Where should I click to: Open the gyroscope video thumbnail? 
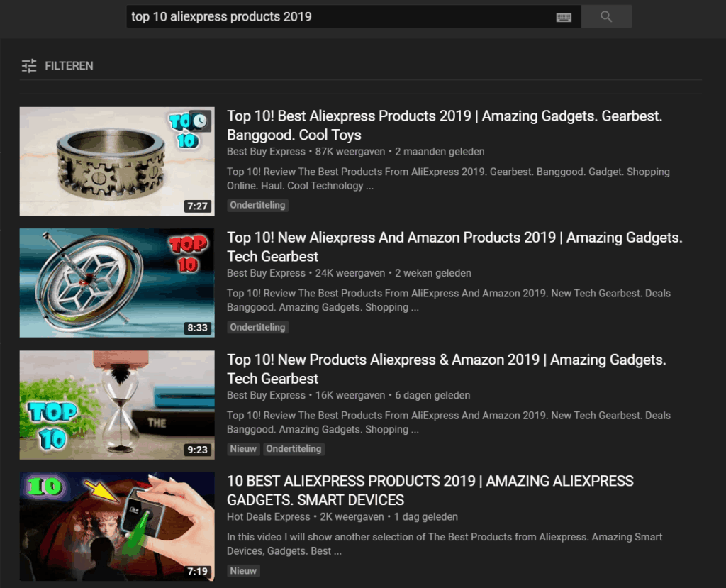pyautogui.click(x=117, y=282)
